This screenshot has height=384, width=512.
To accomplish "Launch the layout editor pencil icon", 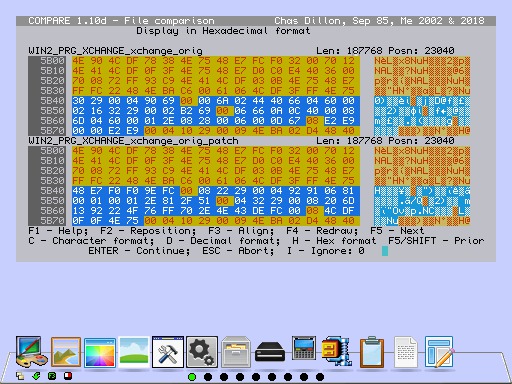I will tap(439, 352).
